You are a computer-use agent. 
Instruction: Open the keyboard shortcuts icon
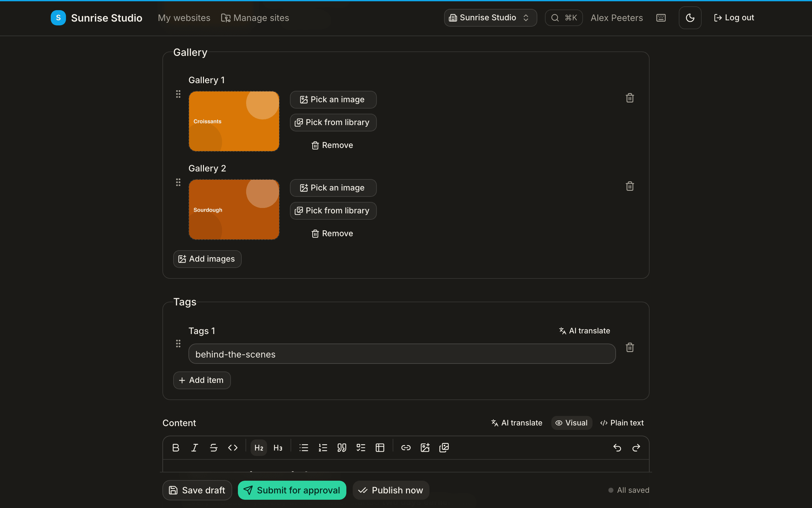661,18
